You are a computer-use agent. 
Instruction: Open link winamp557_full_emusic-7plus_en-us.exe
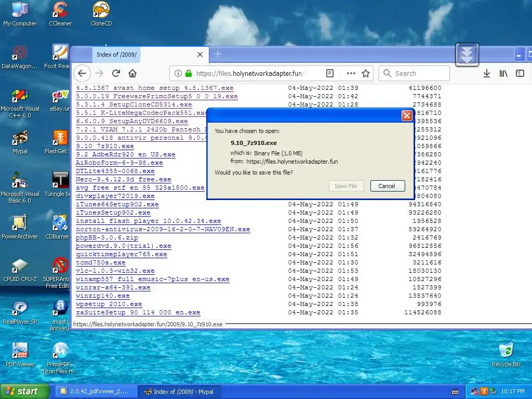153,279
